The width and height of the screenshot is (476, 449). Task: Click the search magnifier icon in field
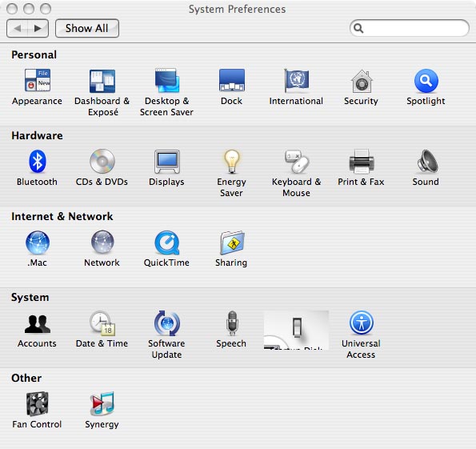click(x=358, y=28)
